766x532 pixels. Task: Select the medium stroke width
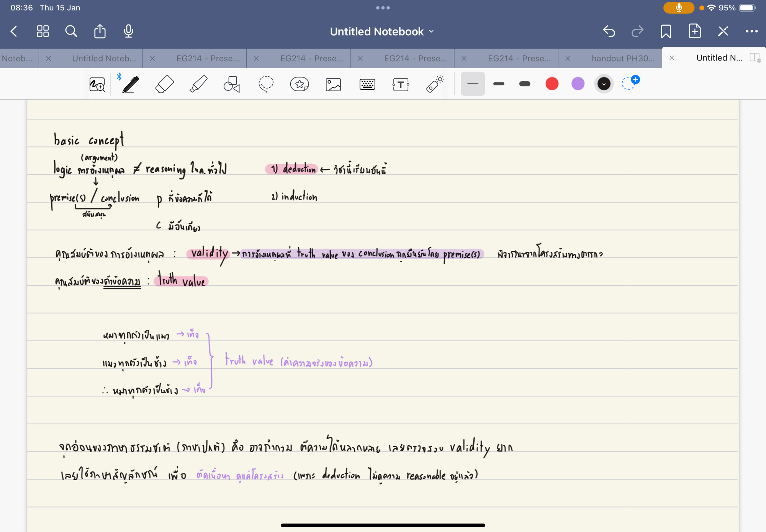coord(499,83)
